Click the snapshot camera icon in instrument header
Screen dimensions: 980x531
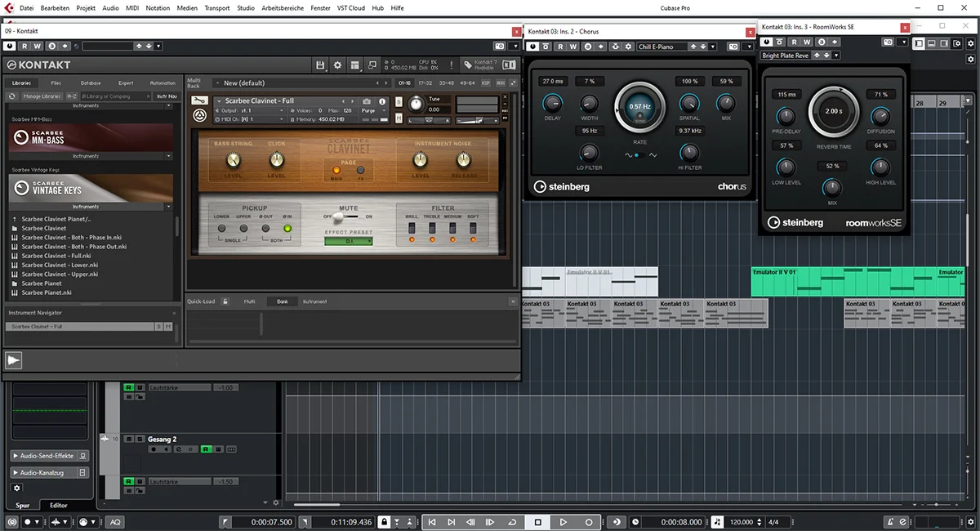click(x=367, y=101)
